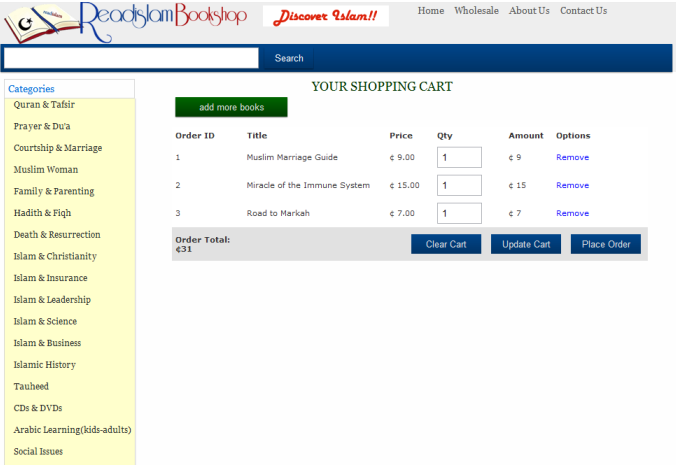Click the Search button
Viewport: 676px width, 467px height.
(289, 58)
